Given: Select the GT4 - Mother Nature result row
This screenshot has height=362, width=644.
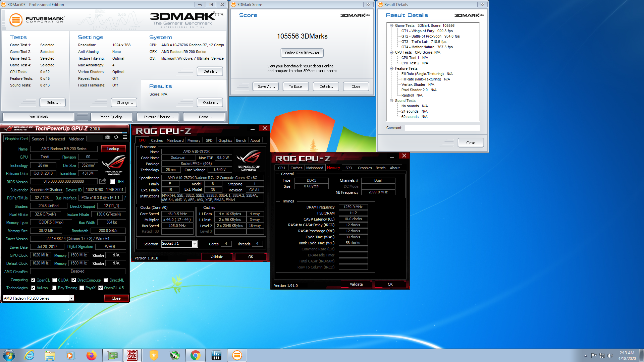Looking at the screenshot, I should click(427, 47).
